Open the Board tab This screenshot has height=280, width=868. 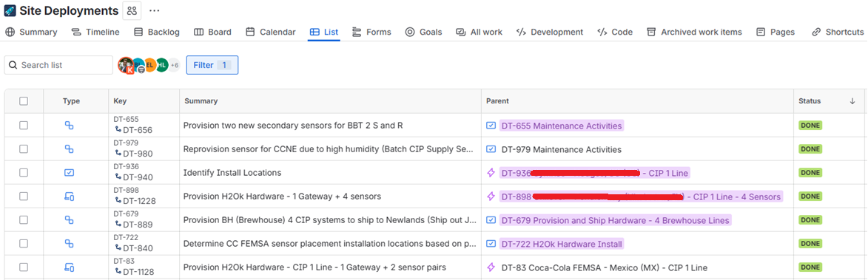[212, 32]
